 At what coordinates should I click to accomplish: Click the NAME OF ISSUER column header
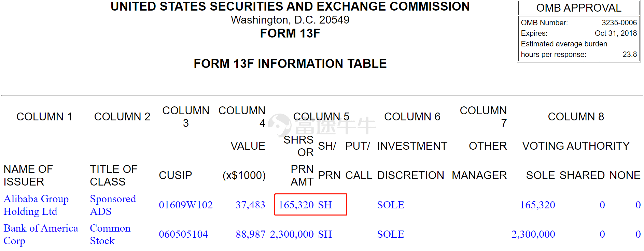(x=28, y=175)
